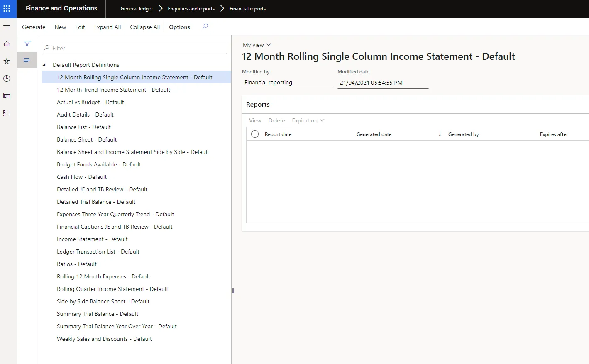This screenshot has height=364, width=589.
Task: Click the Generate button
Action: [33, 27]
